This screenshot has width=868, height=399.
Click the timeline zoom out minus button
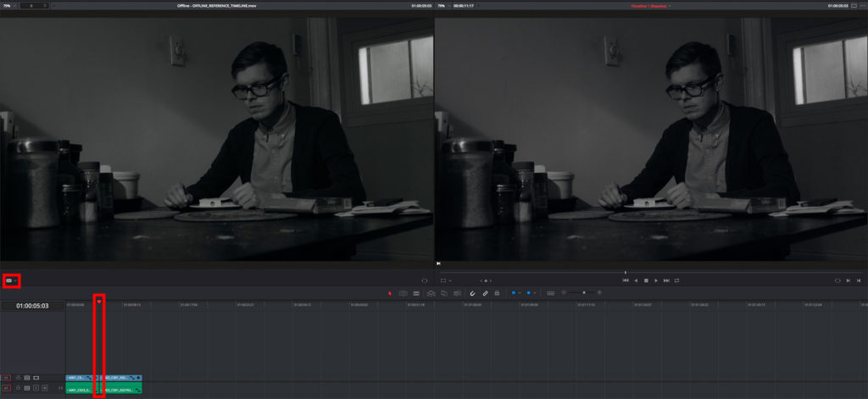coord(564,292)
